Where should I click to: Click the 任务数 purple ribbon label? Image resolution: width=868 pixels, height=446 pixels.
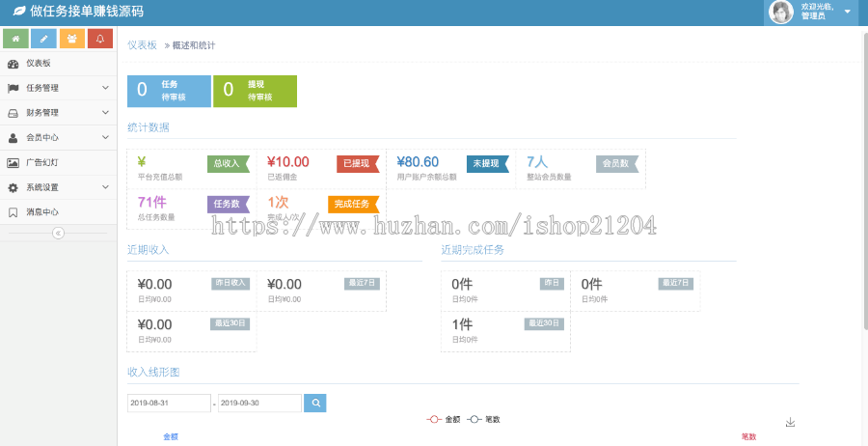[x=229, y=205]
